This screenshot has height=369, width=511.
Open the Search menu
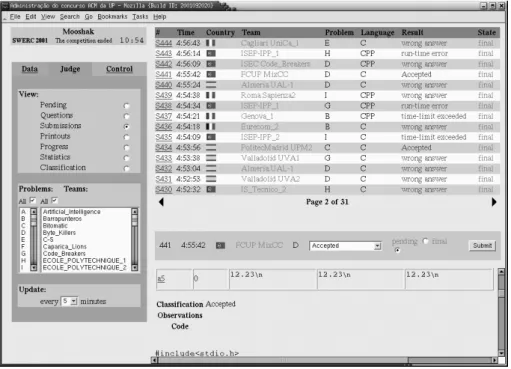pyautogui.click(x=70, y=17)
